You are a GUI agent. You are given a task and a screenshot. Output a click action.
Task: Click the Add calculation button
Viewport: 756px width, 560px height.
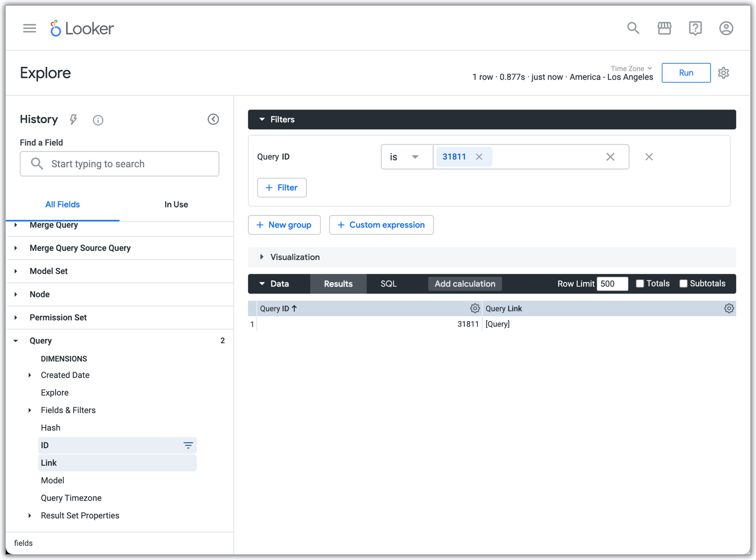coord(464,284)
